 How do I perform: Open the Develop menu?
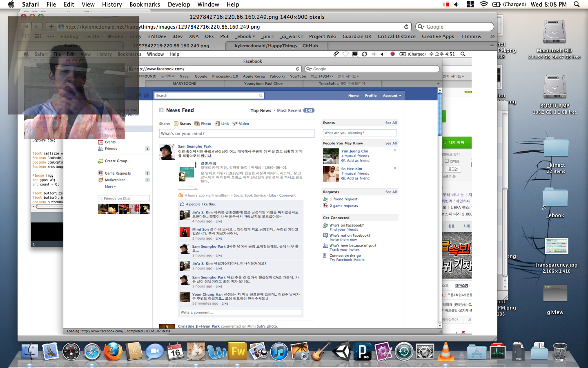(179, 4)
